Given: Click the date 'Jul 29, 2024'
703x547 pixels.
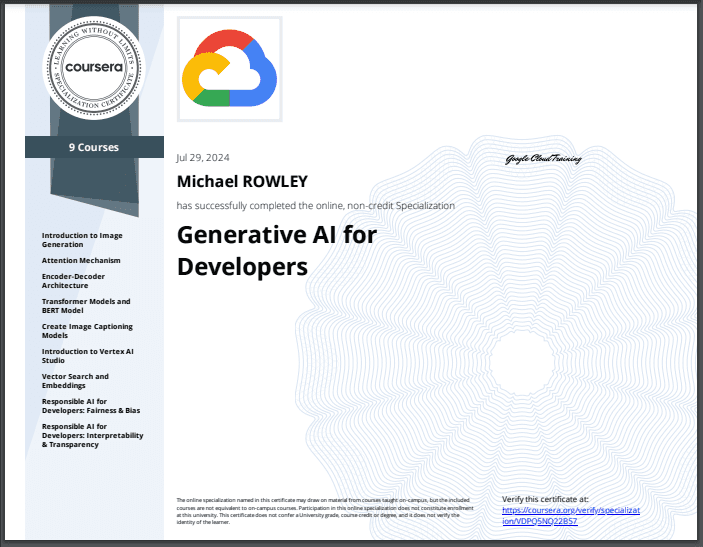Looking at the screenshot, I should [203, 158].
